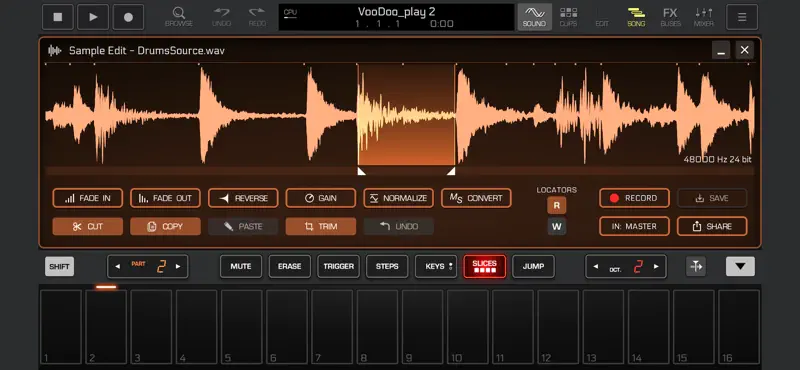Click the highlighted waveform selection region
Screen dimensions: 800x370
click(406, 114)
